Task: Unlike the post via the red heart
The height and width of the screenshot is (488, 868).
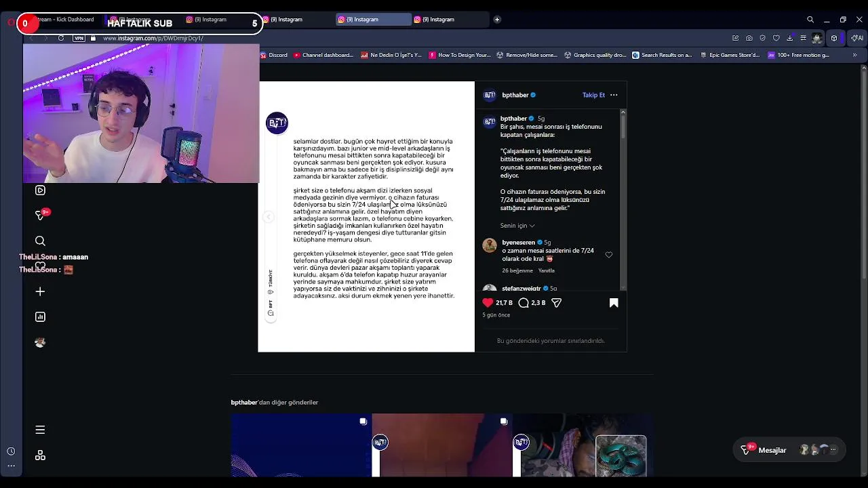Action: tap(488, 303)
